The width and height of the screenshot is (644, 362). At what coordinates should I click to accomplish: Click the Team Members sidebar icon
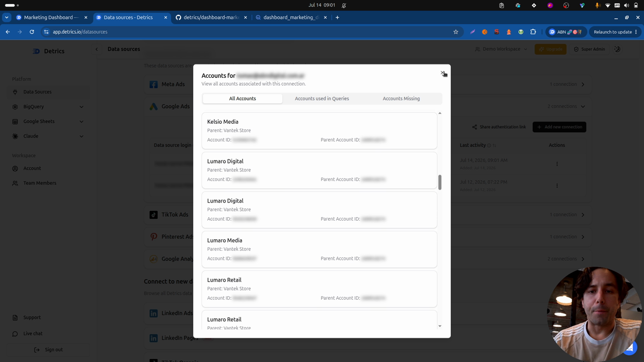15,183
